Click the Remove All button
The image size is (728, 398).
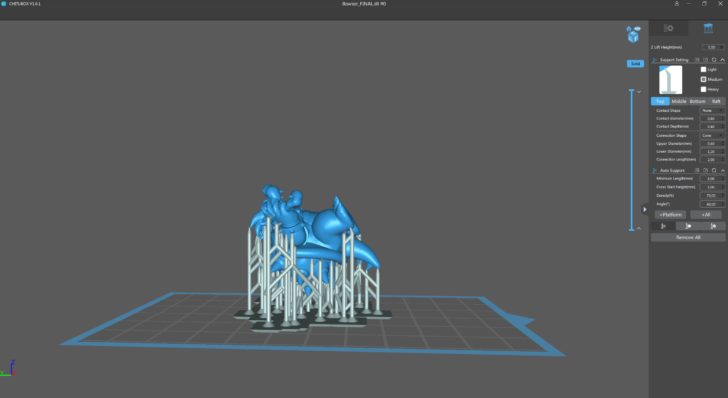coord(688,237)
